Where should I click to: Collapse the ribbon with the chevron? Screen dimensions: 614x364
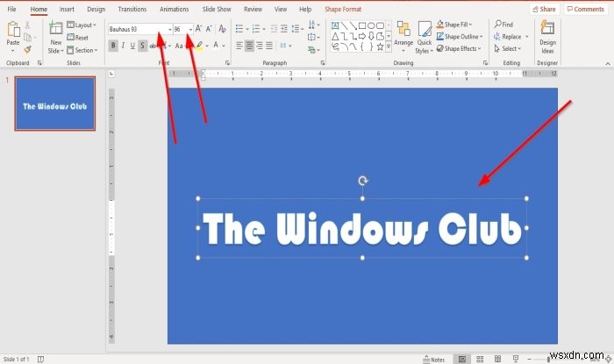coord(607,63)
